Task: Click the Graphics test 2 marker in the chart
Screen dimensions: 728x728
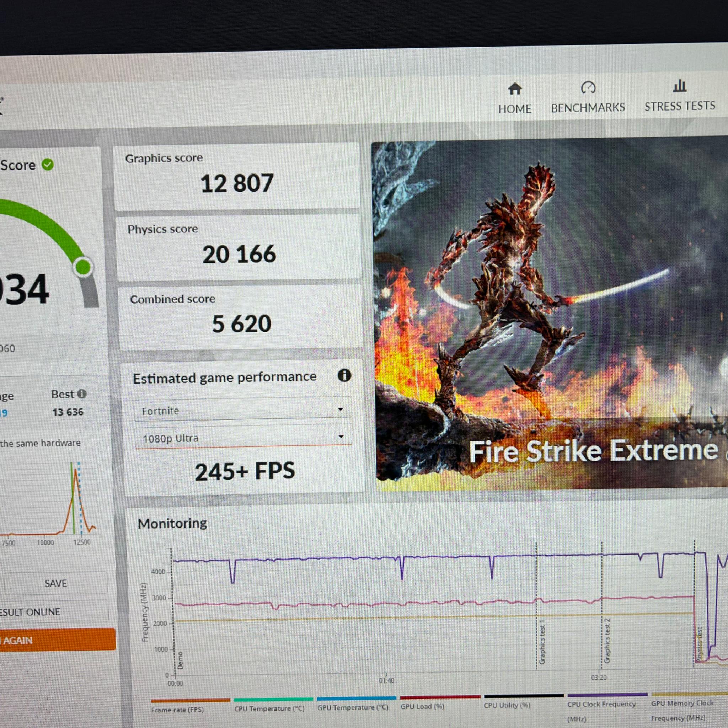Action: pyautogui.click(x=607, y=640)
